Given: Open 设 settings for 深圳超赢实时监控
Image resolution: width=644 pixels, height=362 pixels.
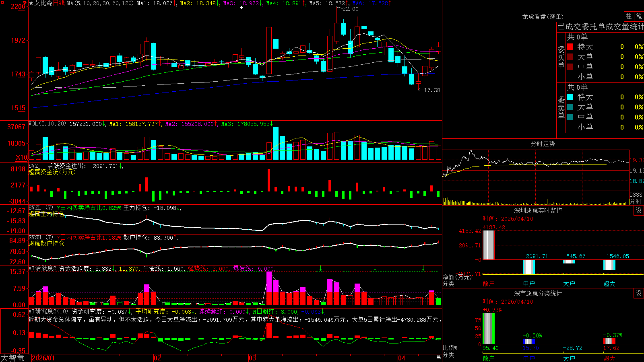Looking at the screenshot, I should pyautogui.click(x=639, y=210).
